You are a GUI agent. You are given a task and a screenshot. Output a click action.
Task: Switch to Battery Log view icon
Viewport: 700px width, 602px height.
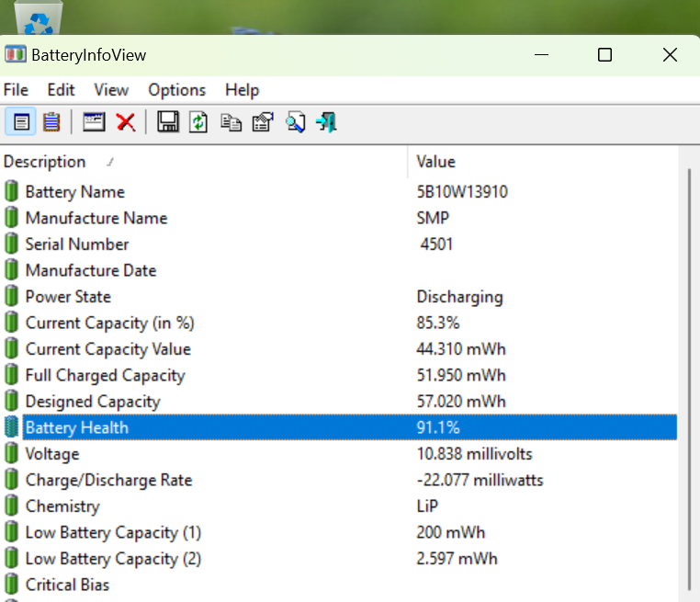click(51, 122)
